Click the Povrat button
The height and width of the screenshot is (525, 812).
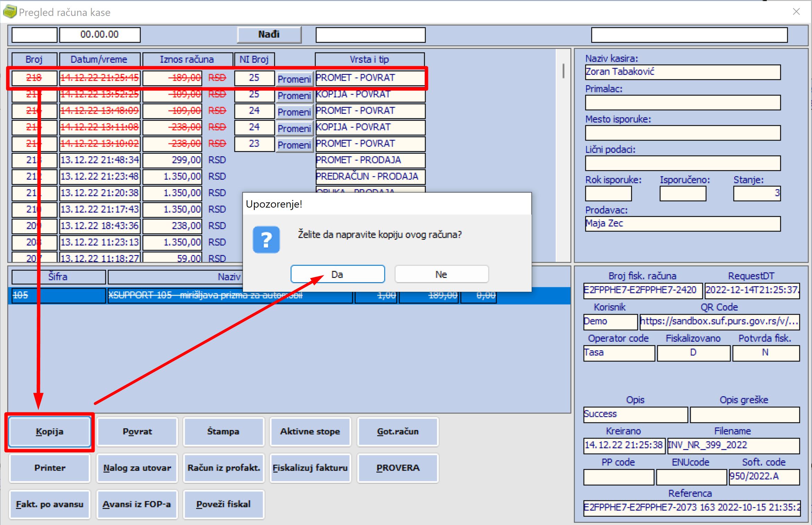click(x=137, y=431)
